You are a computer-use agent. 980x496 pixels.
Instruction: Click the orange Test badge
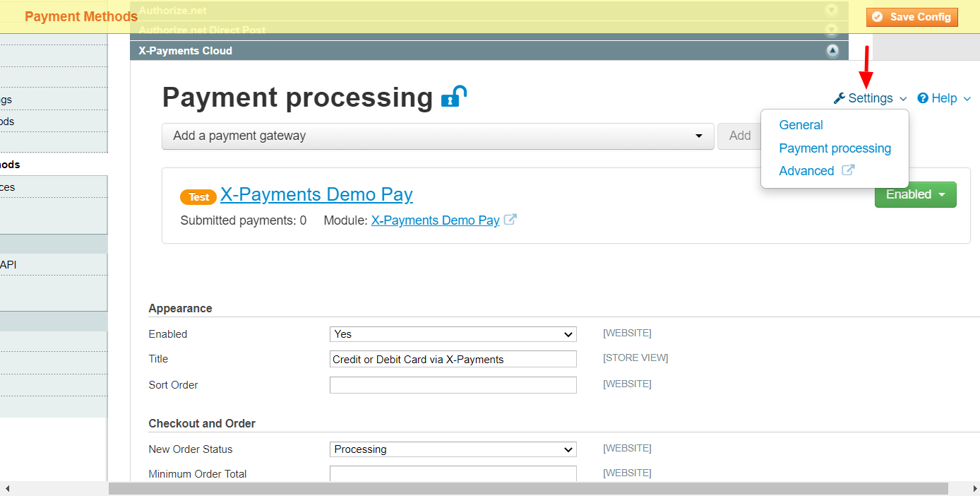click(x=198, y=197)
